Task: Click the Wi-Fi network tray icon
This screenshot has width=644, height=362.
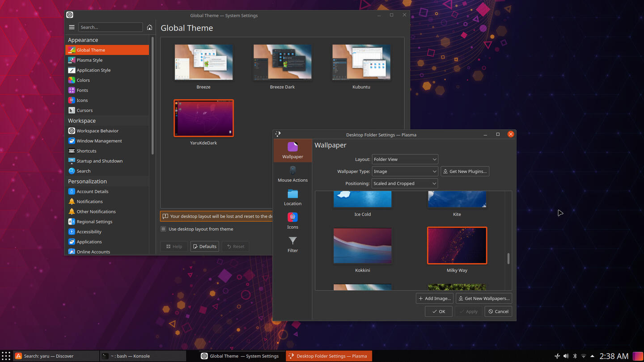Action: click(584, 356)
